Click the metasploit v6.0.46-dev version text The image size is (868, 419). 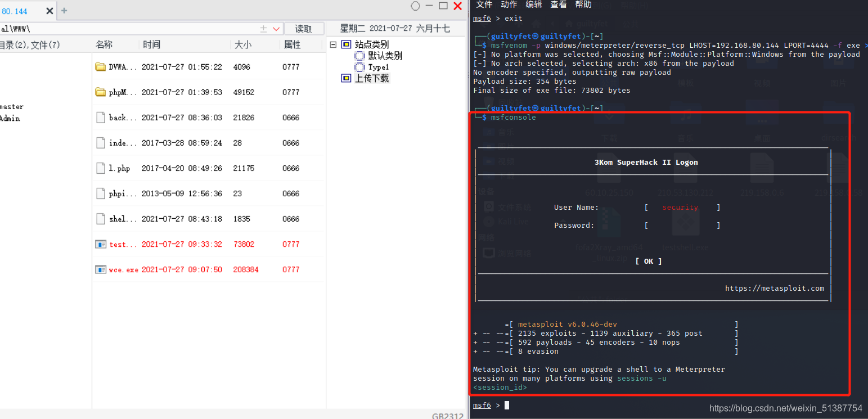click(x=568, y=324)
